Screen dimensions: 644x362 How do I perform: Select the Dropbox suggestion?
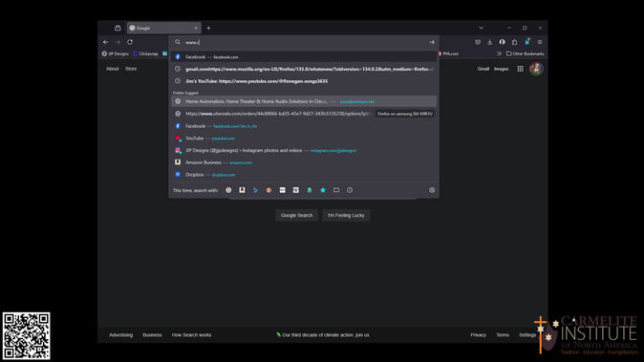[304, 175]
